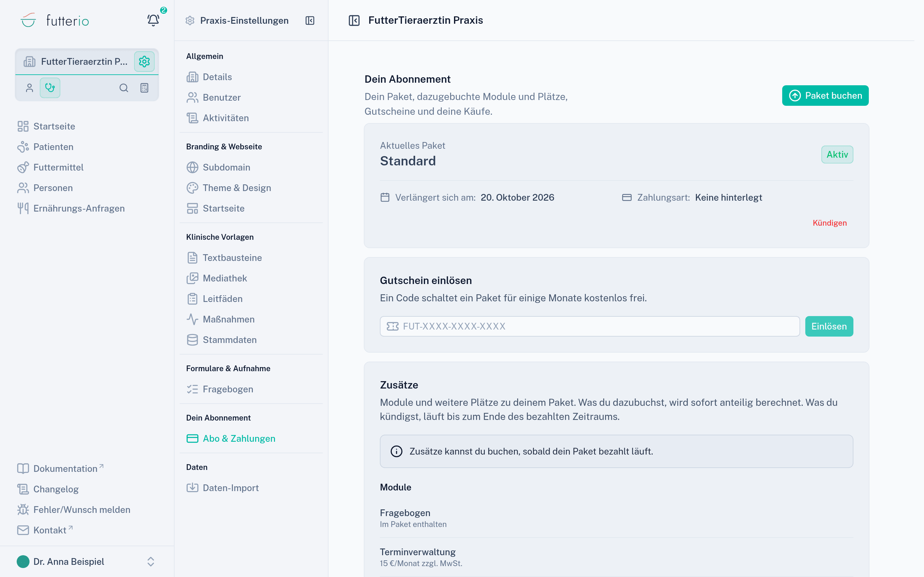Click the Einlösen voucher button
This screenshot has height=577, width=924.
click(x=829, y=326)
